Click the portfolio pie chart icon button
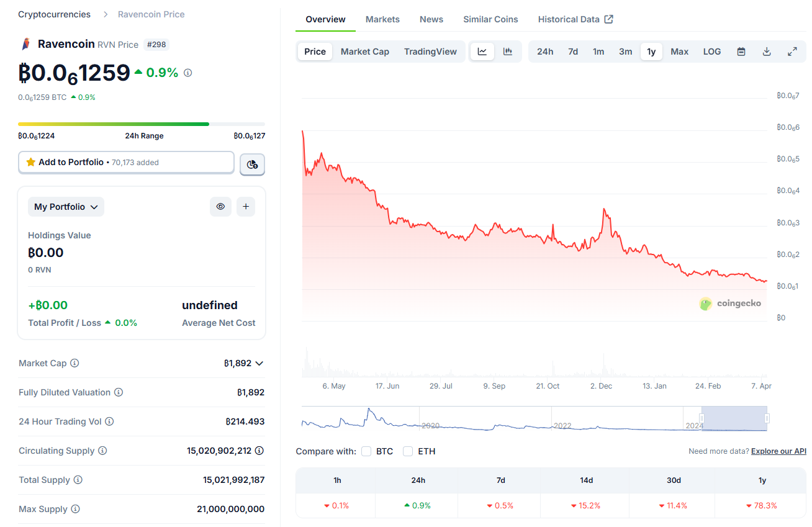The height and width of the screenshot is (527, 812). click(x=252, y=164)
